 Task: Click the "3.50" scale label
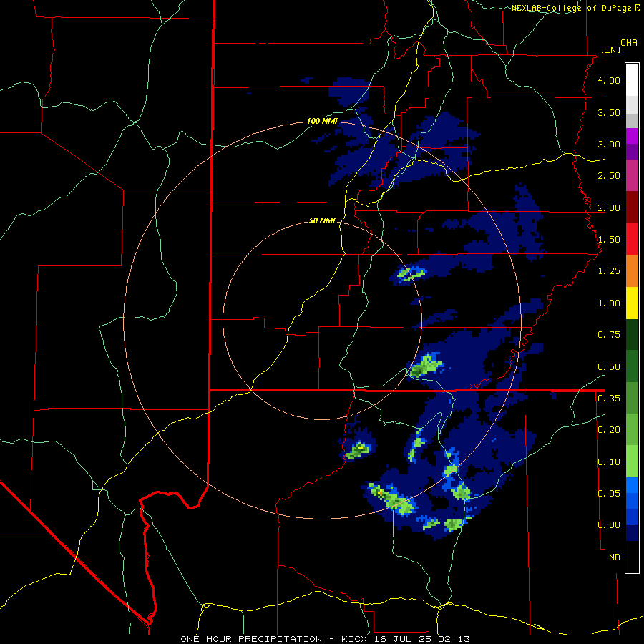(609, 112)
